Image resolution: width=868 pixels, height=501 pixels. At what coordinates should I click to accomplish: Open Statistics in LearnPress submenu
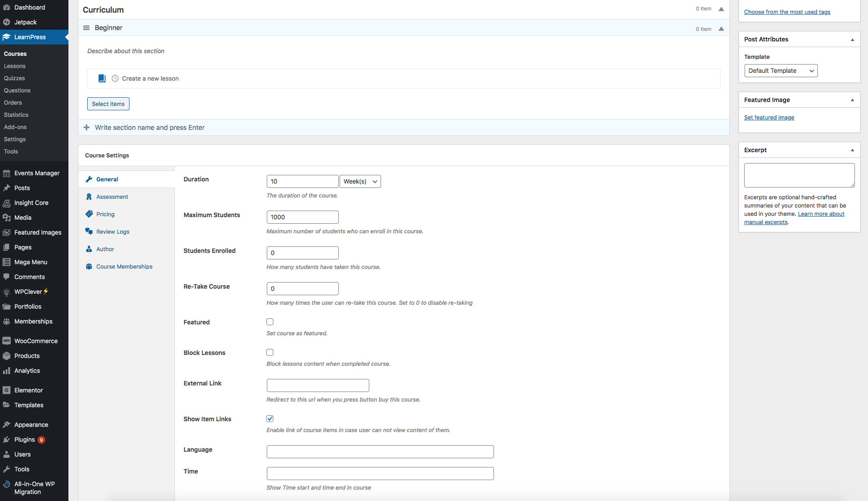coord(16,115)
